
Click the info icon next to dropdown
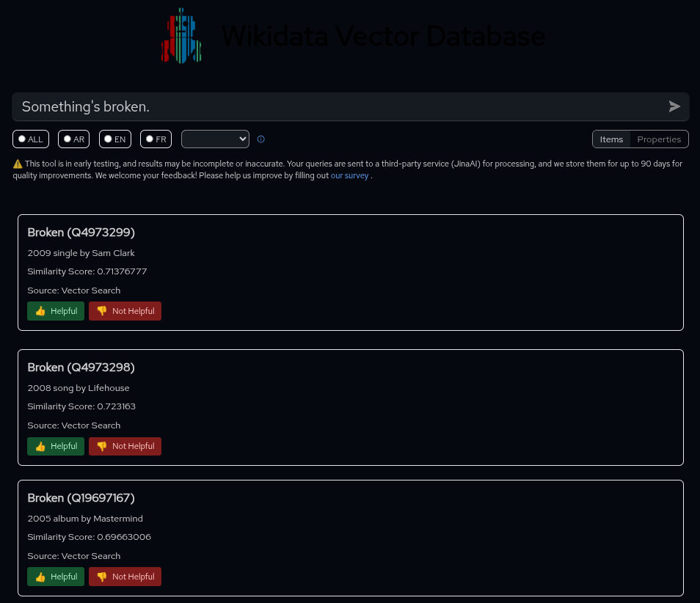pos(260,139)
